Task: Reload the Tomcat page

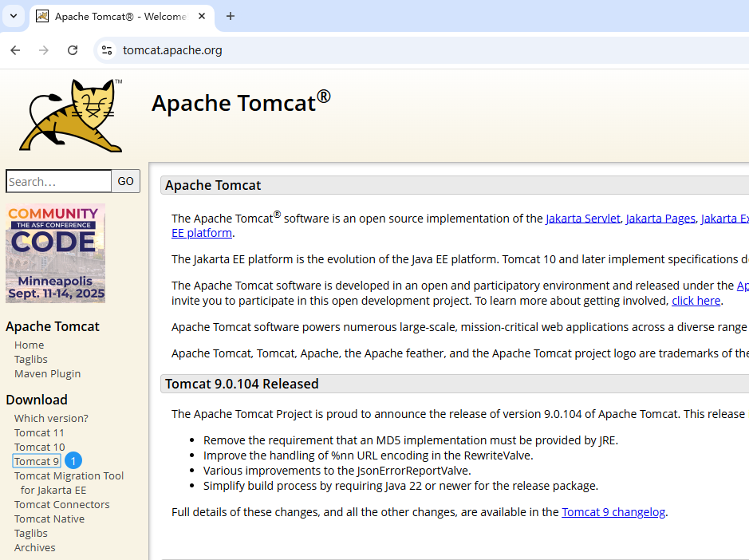Action: pyautogui.click(x=73, y=50)
